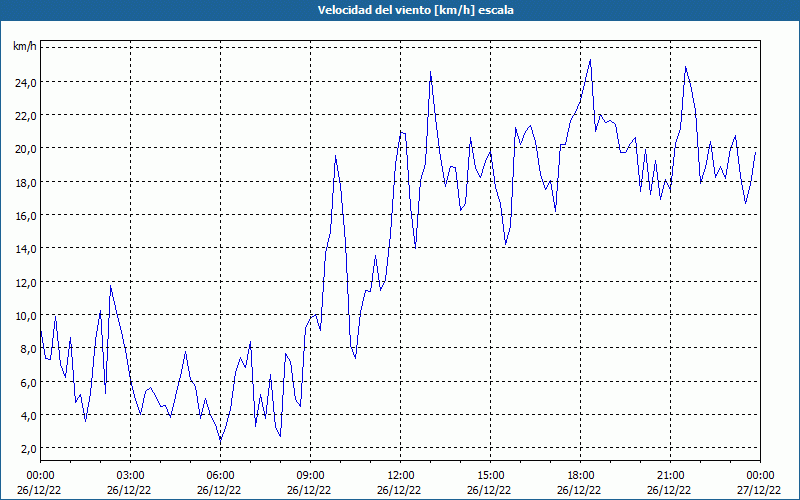Click the '10,0' y-axis label

[x=26, y=315]
